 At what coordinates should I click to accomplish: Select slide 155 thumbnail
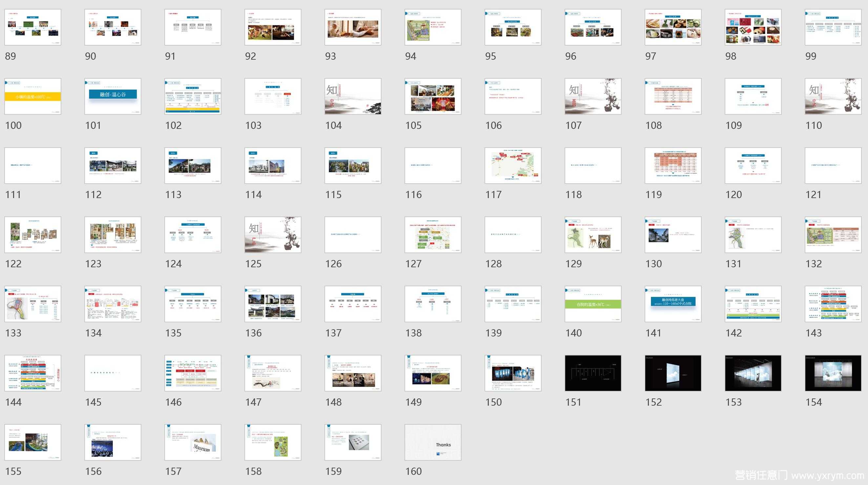(33, 442)
